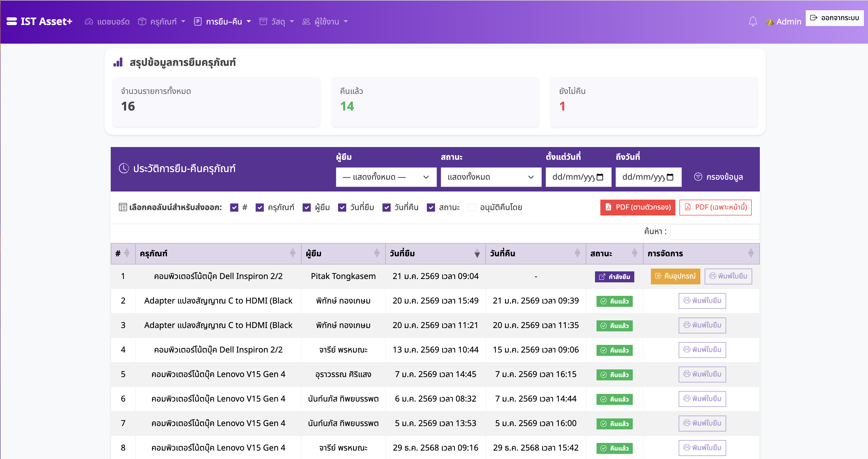This screenshot has width=868, height=459.
Task: Click the clock icon beside ประวัติการยืม-คืนครุภัณฑ์
Action: 124,169
